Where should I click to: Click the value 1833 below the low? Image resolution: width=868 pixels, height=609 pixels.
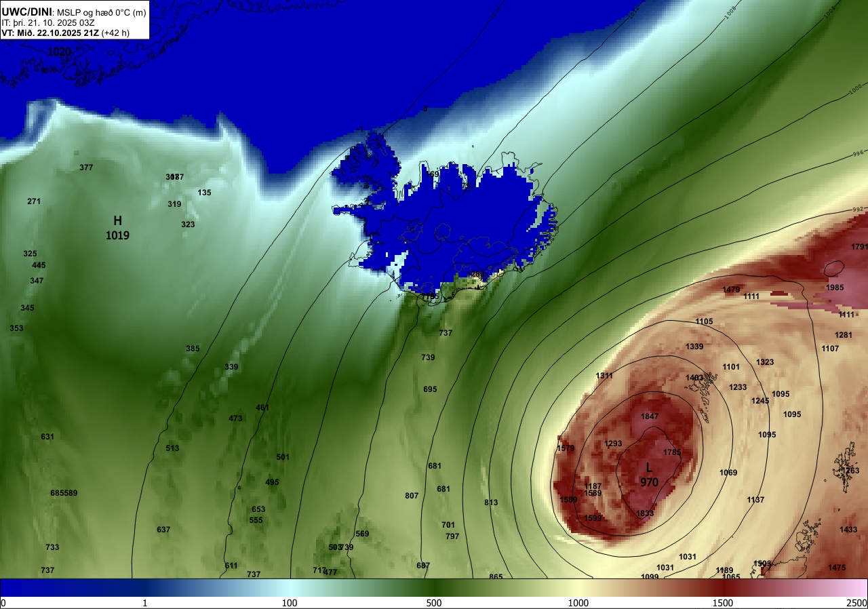pyautogui.click(x=645, y=513)
